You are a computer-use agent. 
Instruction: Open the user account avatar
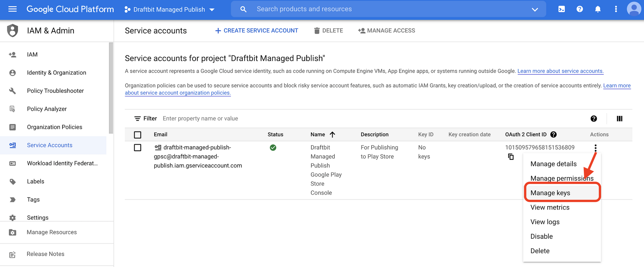634,9
